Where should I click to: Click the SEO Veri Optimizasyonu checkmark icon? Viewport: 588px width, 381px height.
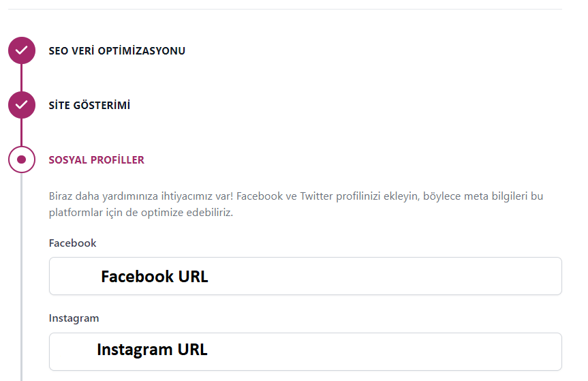[22, 50]
